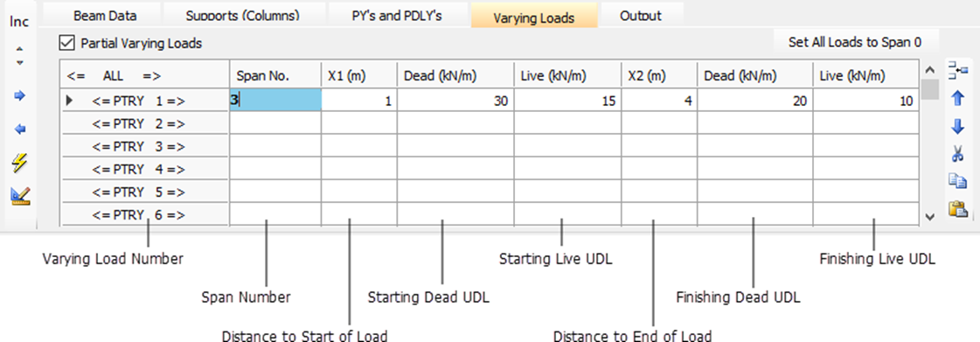Toggle the Partial Varying Loads checkbox
Image resolution: width=980 pixels, height=342 pixels.
point(66,43)
